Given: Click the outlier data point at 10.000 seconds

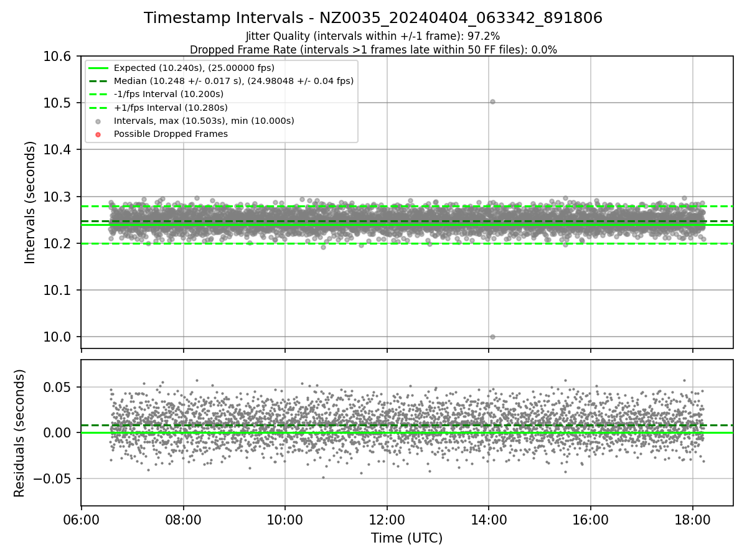Looking at the screenshot, I should coord(492,337).
